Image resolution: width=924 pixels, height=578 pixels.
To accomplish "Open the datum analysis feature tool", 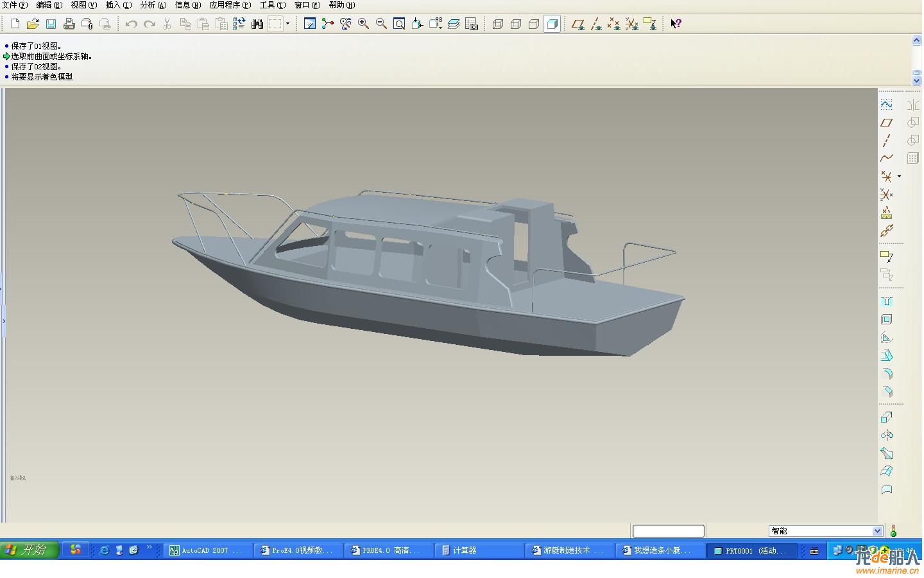I will pos(887,213).
